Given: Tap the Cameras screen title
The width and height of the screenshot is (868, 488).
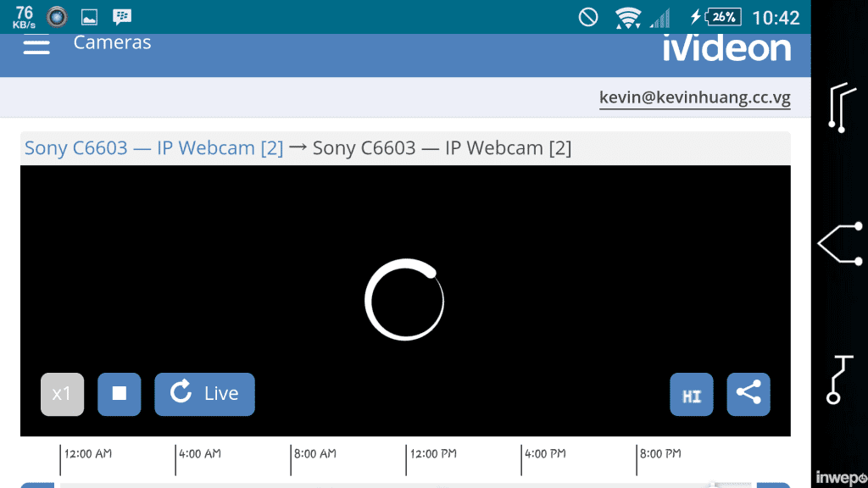Looking at the screenshot, I should pyautogui.click(x=111, y=42).
